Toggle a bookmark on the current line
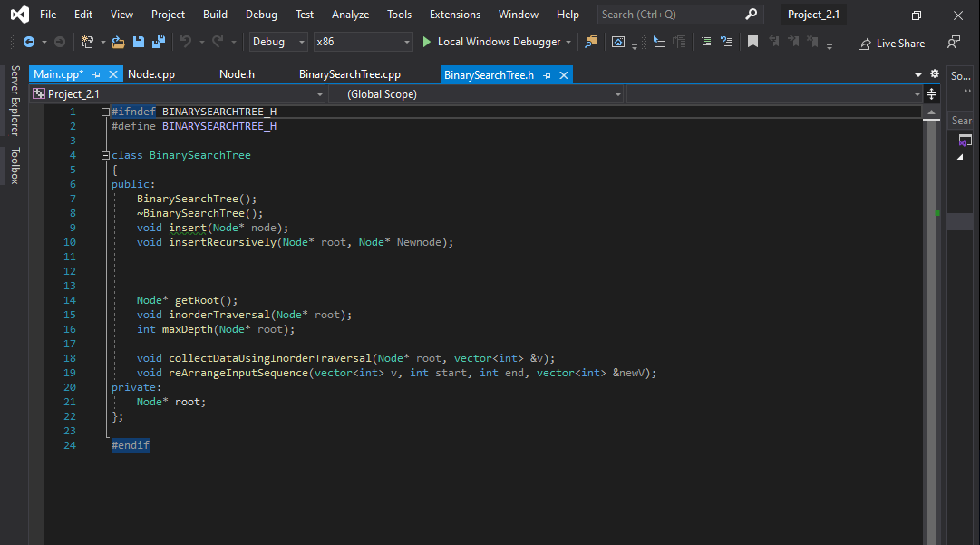The width and height of the screenshot is (980, 545). click(752, 41)
